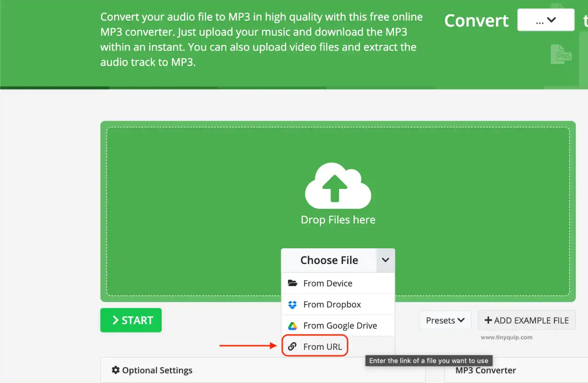
Task: Click the PNG file icon in the header
Action: (562, 54)
